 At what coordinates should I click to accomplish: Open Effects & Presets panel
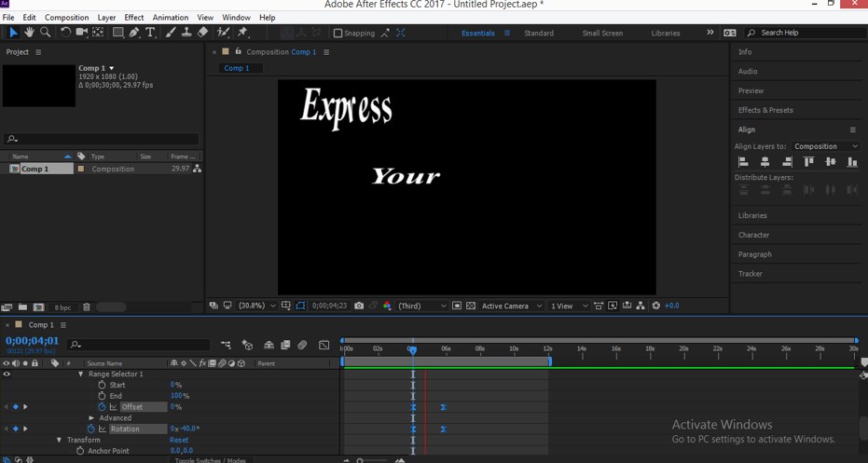pos(765,110)
